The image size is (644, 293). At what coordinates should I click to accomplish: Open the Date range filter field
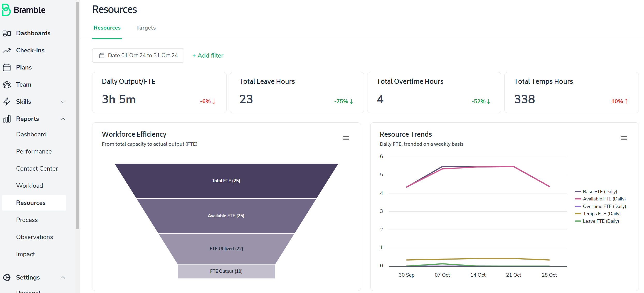[138, 55]
